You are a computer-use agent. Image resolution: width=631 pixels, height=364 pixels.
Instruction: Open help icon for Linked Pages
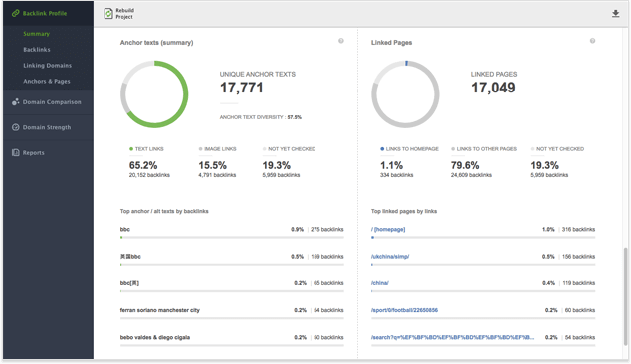coord(592,41)
